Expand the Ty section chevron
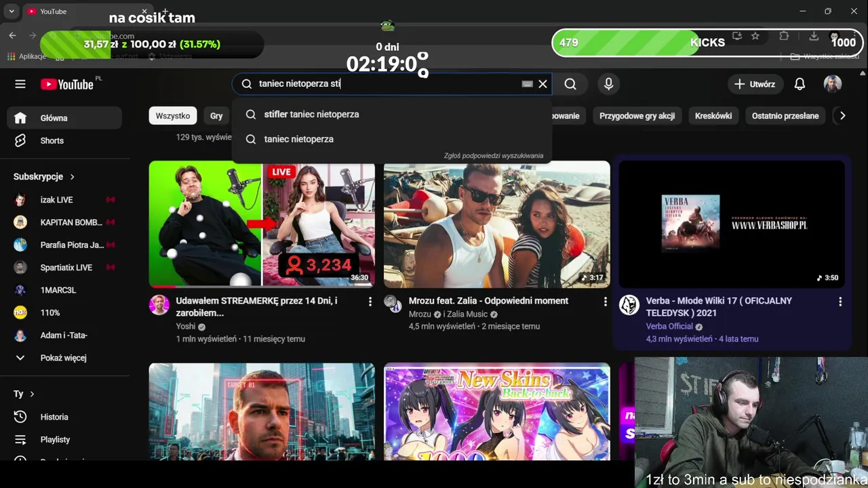The width and height of the screenshot is (868, 488). [31, 394]
